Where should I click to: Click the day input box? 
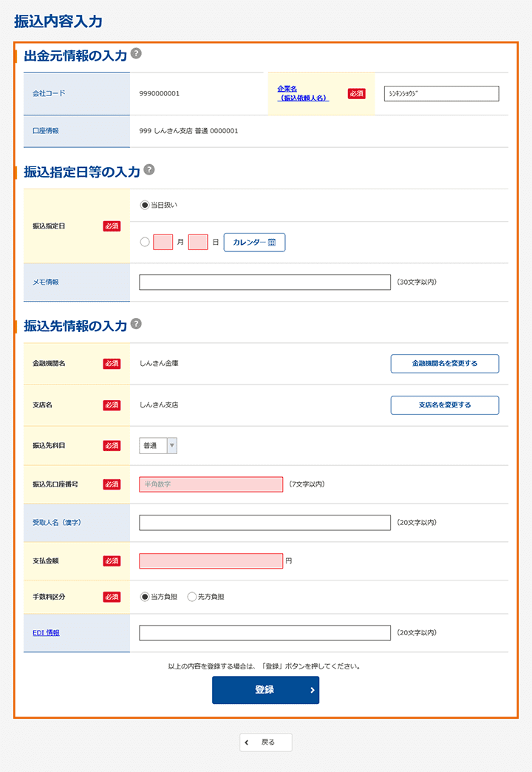198,243
